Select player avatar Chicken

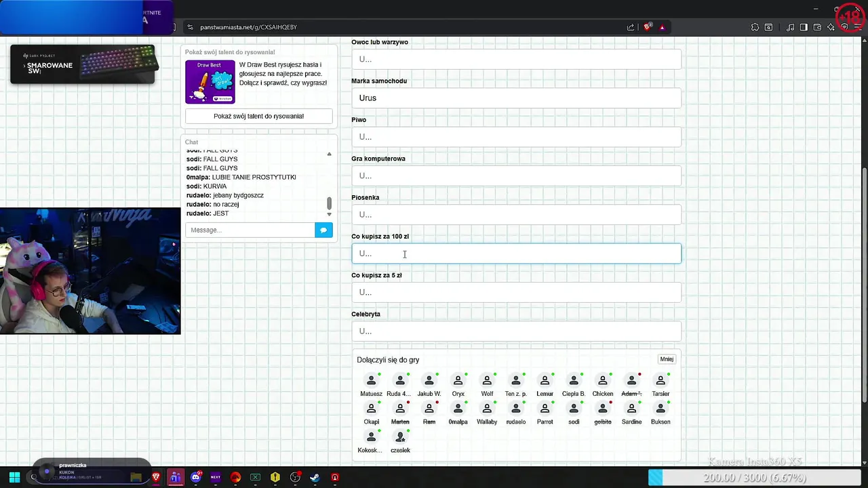pyautogui.click(x=602, y=381)
